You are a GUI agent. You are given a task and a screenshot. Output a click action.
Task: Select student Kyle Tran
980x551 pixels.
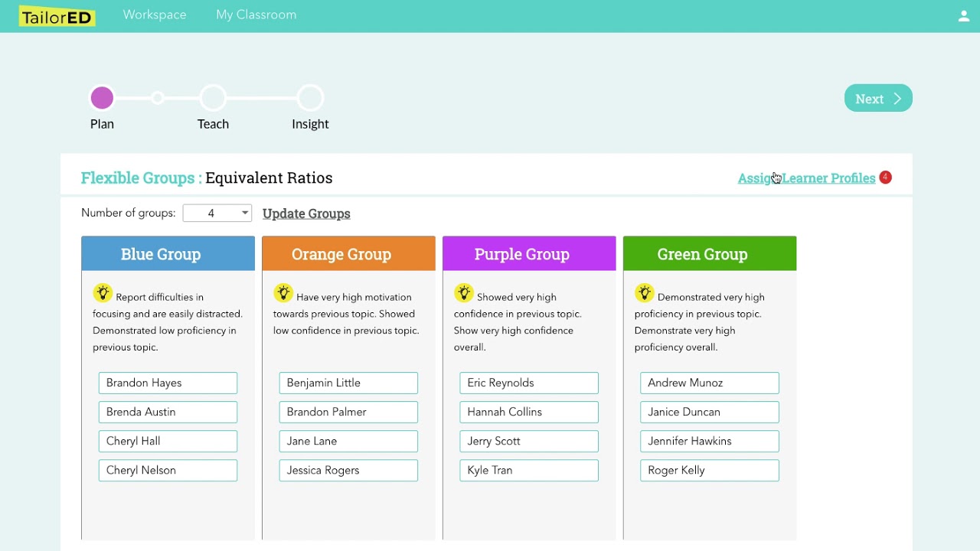click(x=529, y=470)
